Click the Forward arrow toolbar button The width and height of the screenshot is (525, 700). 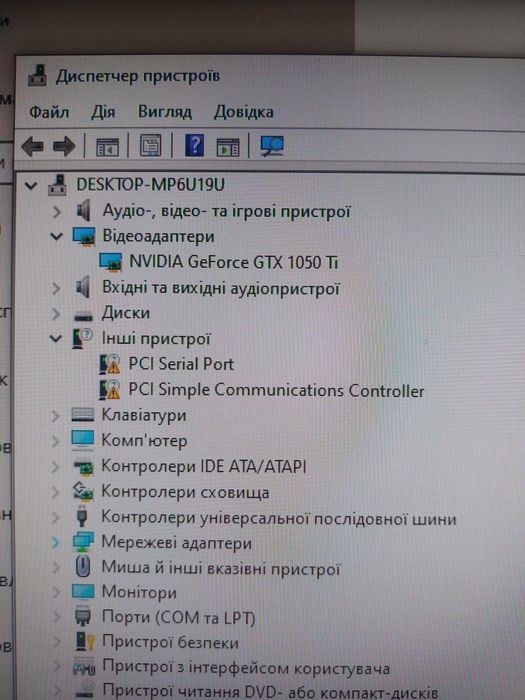pyautogui.click(x=64, y=146)
